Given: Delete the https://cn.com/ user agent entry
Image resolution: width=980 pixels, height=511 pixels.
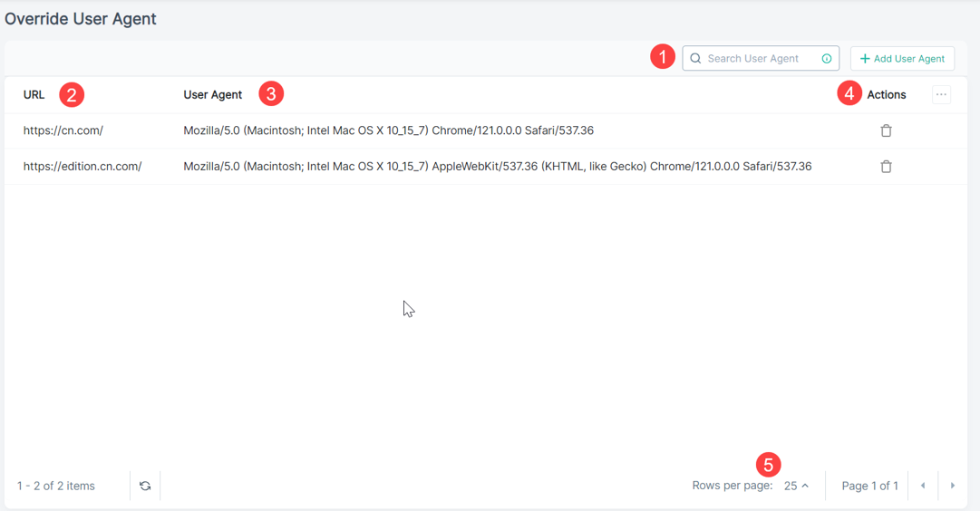Looking at the screenshot, I should click(x=886, y=130).
